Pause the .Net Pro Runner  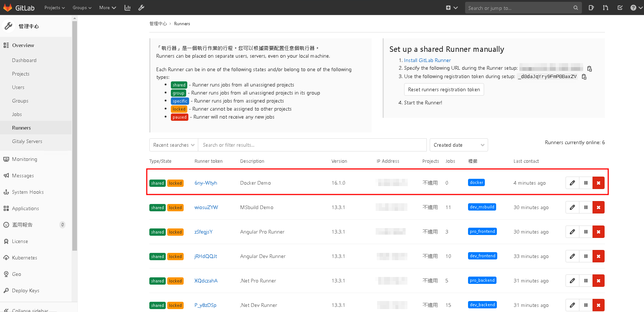click(586, 281)
